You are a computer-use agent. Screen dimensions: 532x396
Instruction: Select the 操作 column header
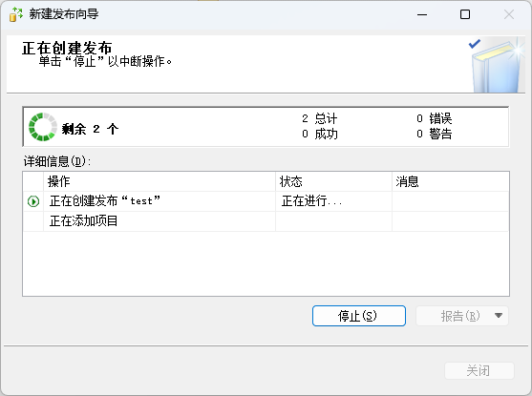(160, 181)
